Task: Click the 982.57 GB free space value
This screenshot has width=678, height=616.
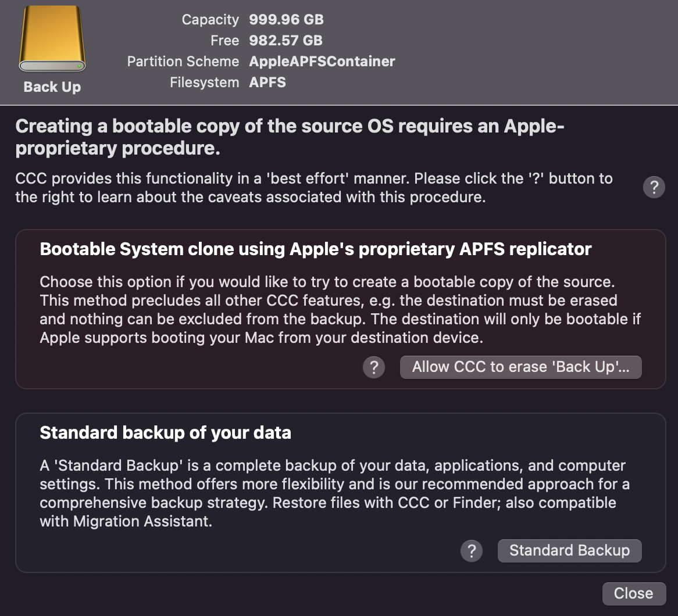Action: [286, 41]
